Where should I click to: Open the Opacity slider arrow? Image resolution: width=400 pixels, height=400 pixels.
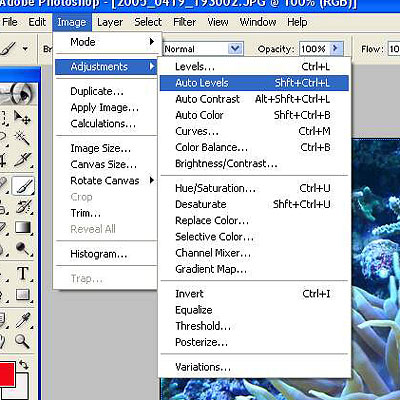pos(335,49)
